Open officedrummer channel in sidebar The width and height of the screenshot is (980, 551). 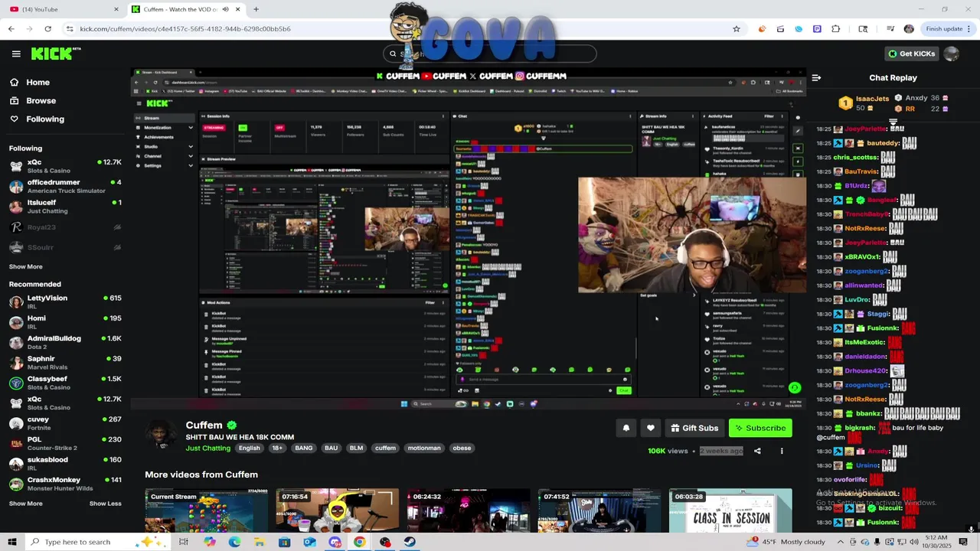pyautogui.click(x=65, y=187)
